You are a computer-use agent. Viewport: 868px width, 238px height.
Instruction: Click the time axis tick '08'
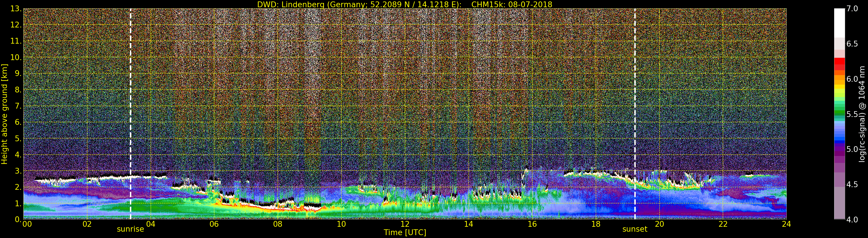278,224
